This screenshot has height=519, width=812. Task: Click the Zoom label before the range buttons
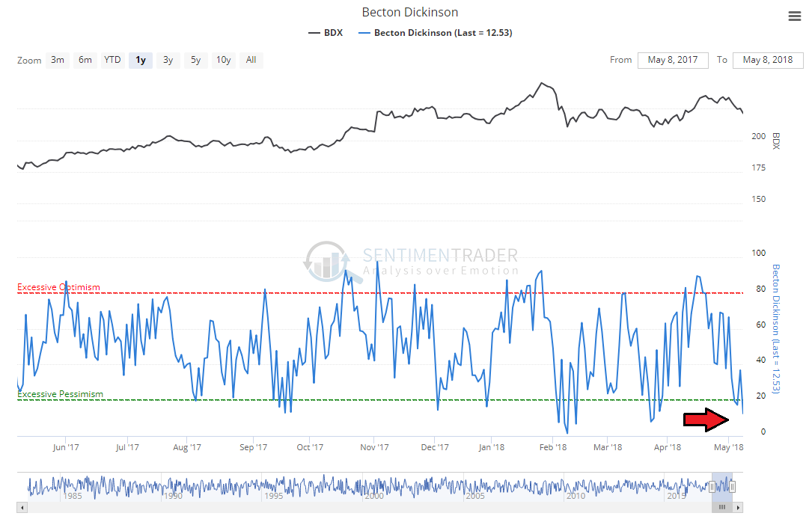29,61
